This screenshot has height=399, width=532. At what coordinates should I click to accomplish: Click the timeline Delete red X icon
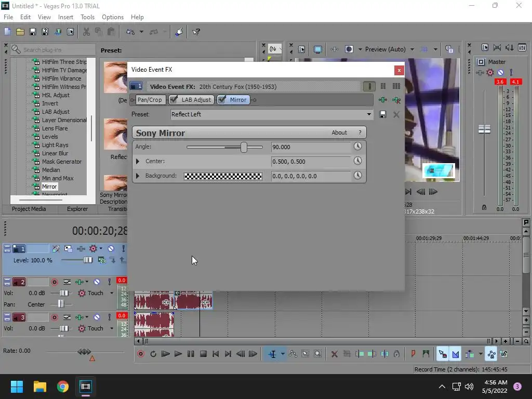pos(334,354)
